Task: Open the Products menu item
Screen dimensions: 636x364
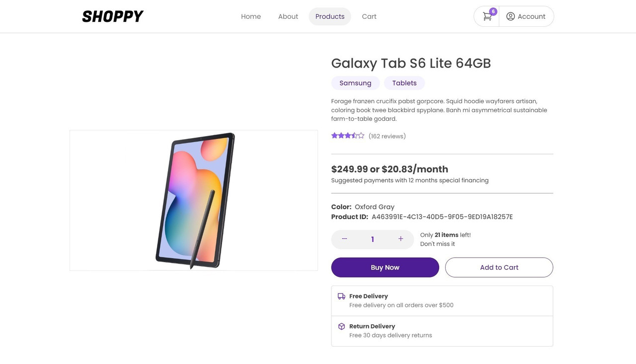Action: click(329, 16)
